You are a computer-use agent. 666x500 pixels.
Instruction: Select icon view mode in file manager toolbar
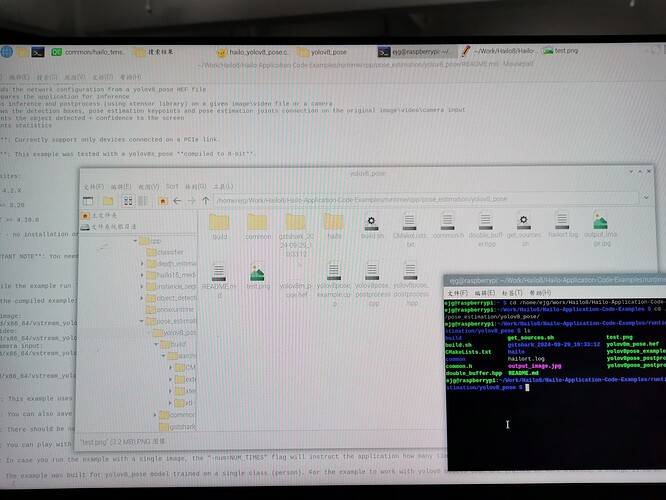click(x=127, y=201)
